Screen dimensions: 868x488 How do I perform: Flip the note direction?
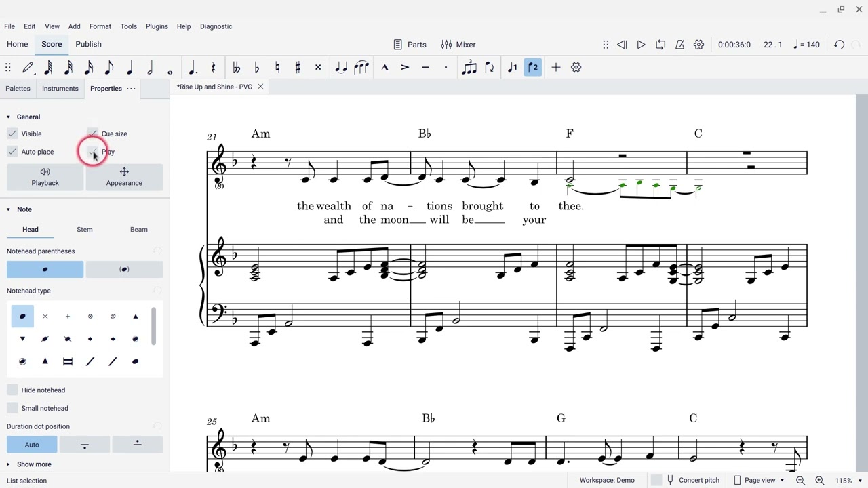point(489,67)
